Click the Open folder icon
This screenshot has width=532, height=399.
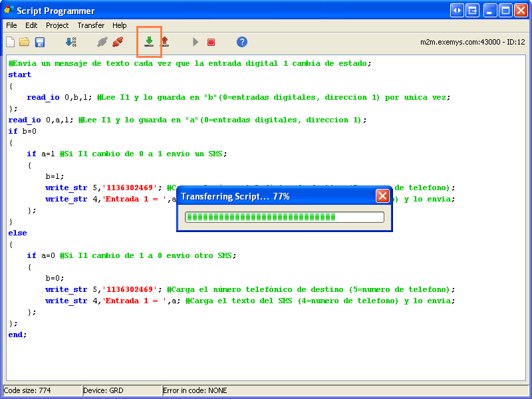[x=24, y=42]
